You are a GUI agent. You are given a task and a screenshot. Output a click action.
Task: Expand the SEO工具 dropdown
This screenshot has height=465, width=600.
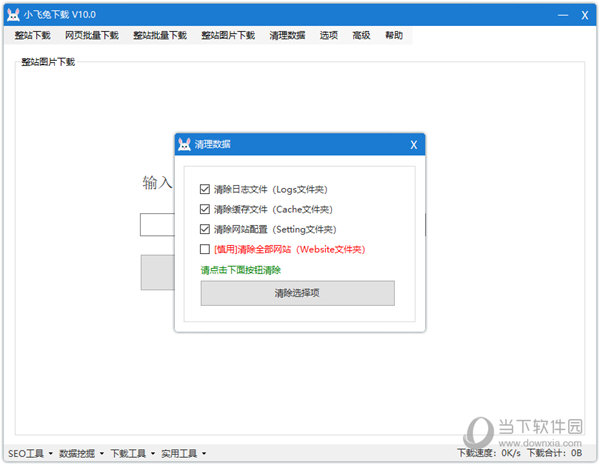(x=31, y=454)
